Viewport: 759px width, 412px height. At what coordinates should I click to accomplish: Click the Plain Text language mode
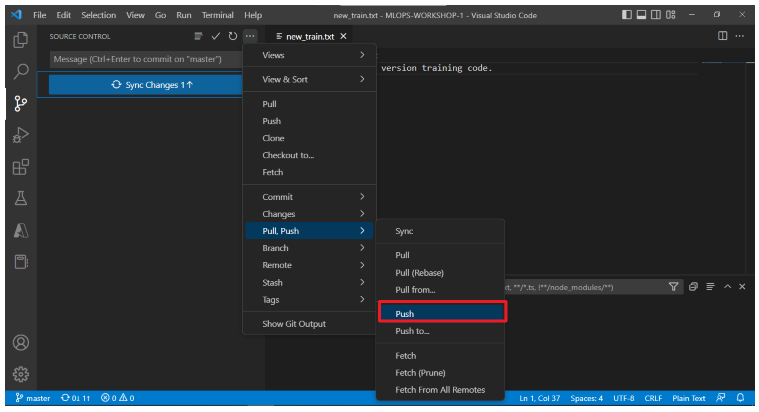pos(689,398)
